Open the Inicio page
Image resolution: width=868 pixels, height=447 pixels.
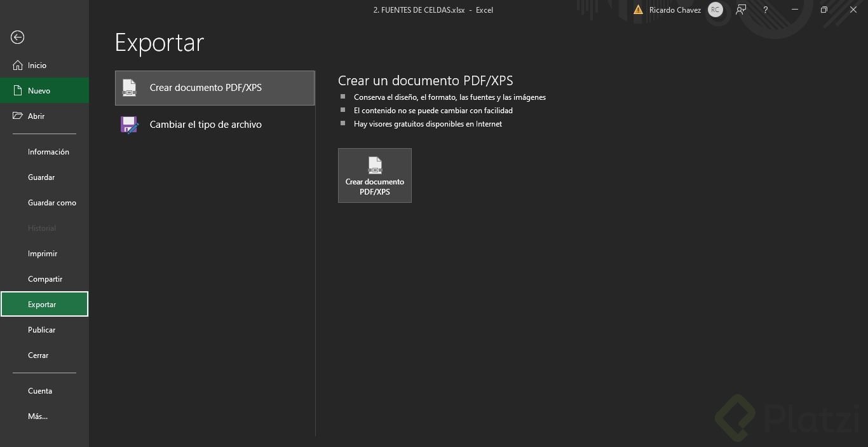pyautogui.click(x=44, y=65)
